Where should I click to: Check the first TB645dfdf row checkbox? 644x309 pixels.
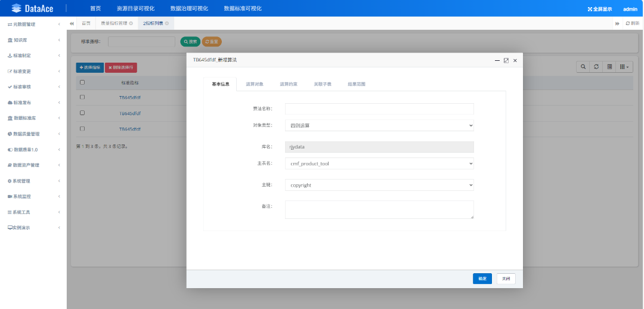tap(82, 97)
